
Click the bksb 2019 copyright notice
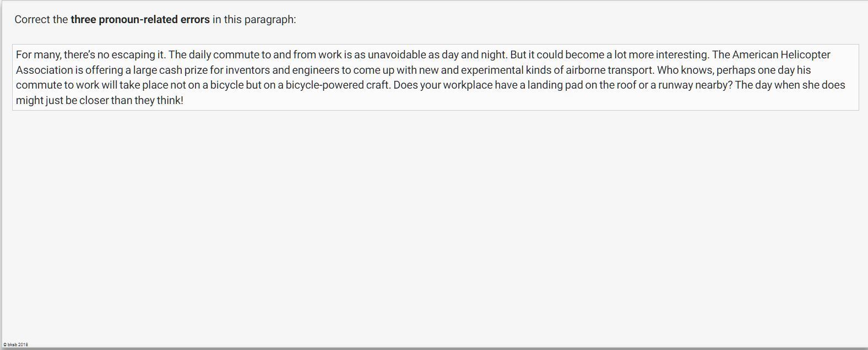click(15, 344)
